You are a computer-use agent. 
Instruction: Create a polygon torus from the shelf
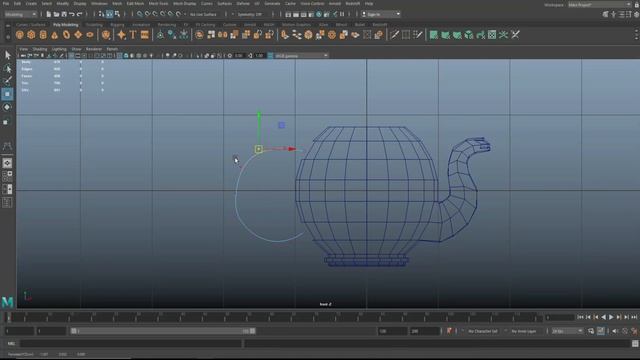coord(66,35)
